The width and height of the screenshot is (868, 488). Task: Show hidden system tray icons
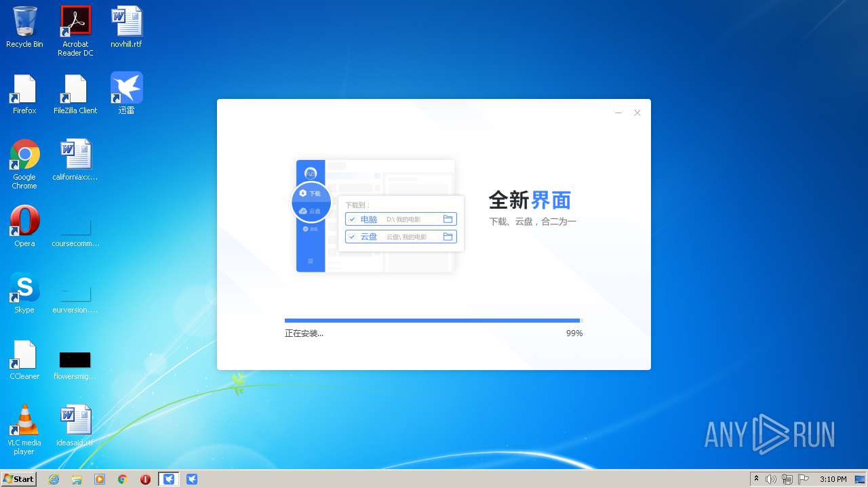point(756,479)
